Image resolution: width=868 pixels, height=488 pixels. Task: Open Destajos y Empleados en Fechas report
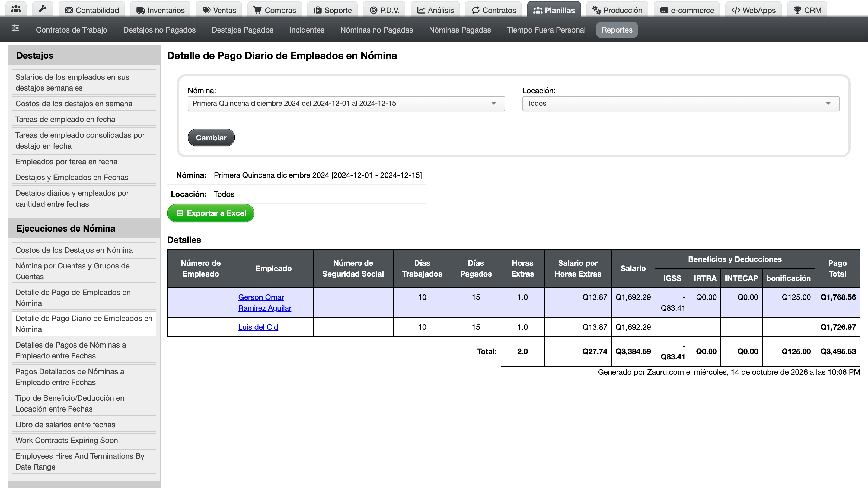click(84, 177)
